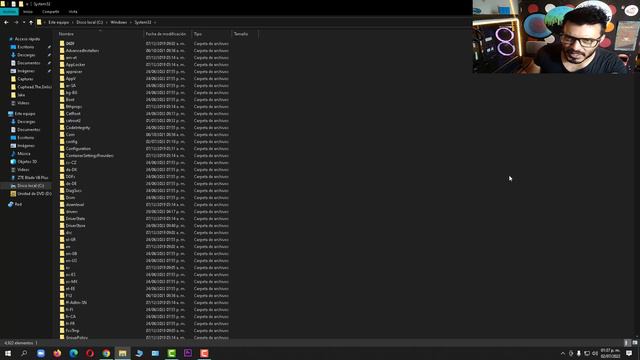Open Música under Este equipo
The width and height of the screenshot is (640, 360).
[23, 153]
